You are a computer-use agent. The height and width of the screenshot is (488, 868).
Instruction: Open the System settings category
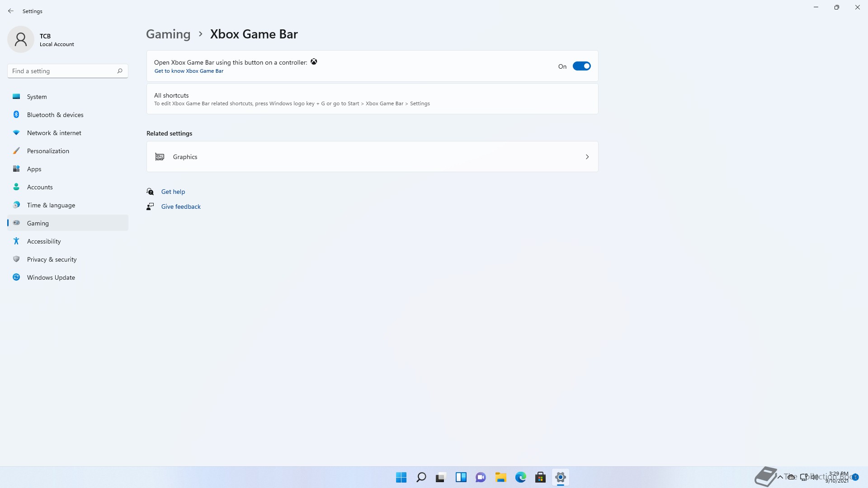click(68, 97)
